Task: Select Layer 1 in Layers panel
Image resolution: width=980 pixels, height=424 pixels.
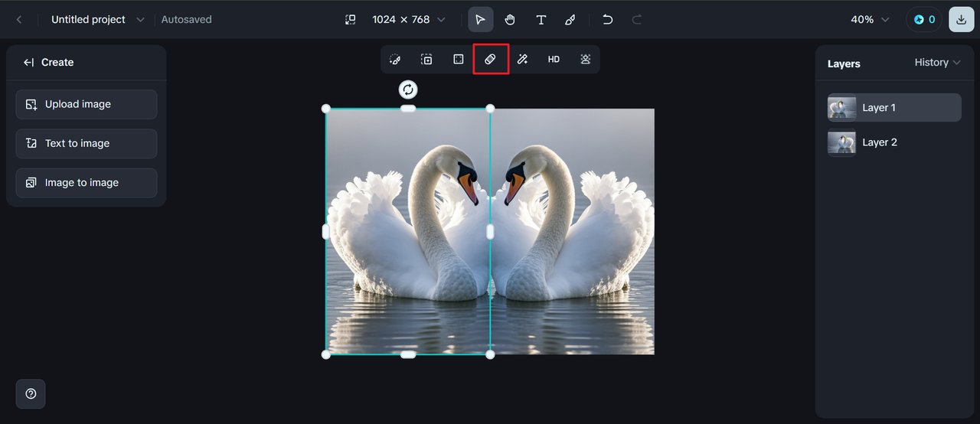Action: click(894, 108)
